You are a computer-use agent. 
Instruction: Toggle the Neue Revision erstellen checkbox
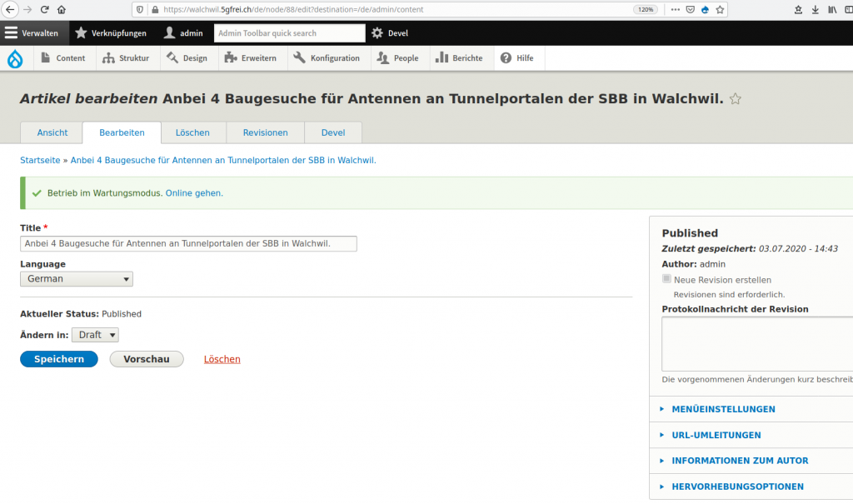click(666, 279)
